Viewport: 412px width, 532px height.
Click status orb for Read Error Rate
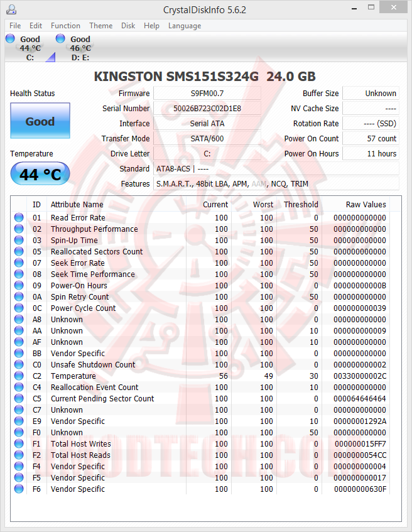point(19,217)
